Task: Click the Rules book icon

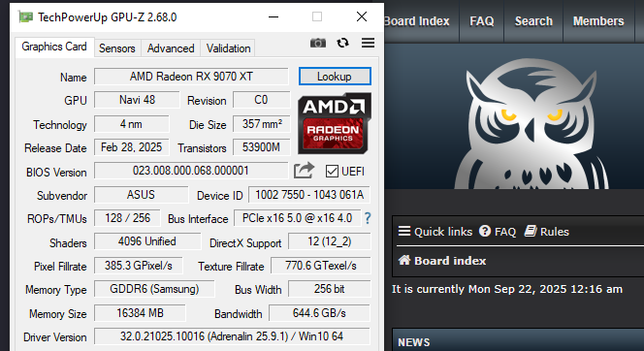Action: [531, 231]
